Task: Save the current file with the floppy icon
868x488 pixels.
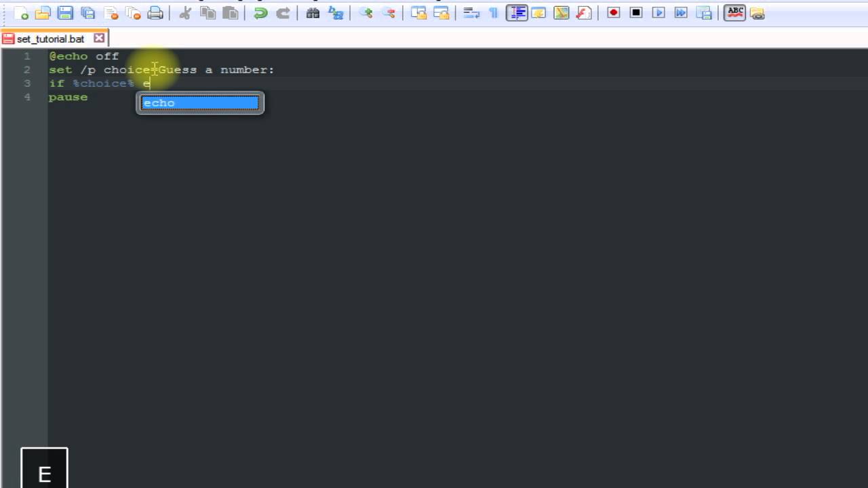Action: pos(65,13)
